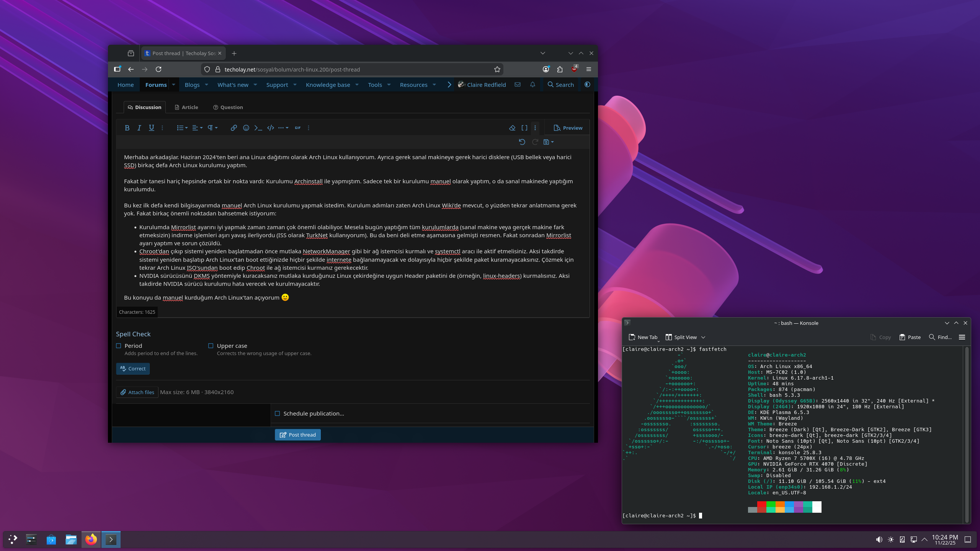Open the Home navigation item

[126, 85]
